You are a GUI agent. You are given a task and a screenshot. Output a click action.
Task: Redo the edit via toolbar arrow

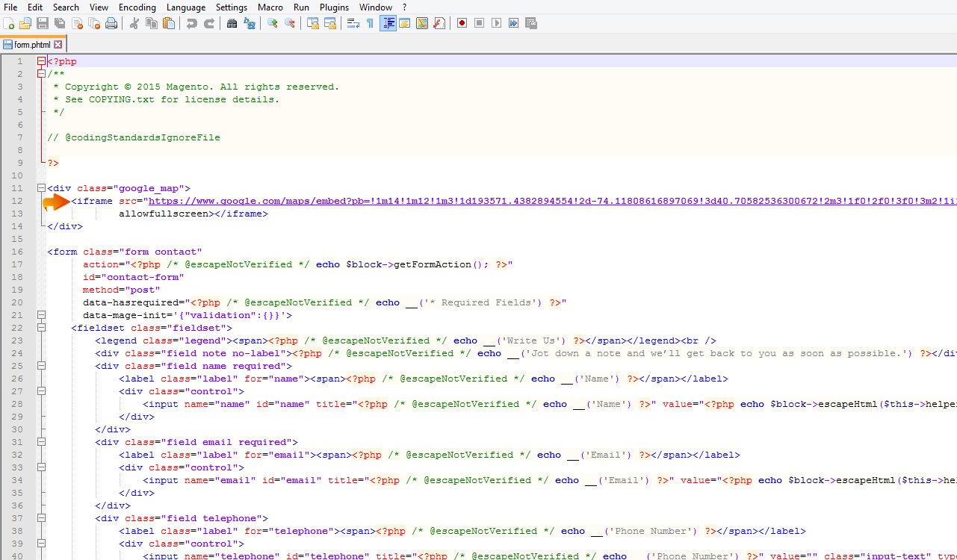coord(209,23)
